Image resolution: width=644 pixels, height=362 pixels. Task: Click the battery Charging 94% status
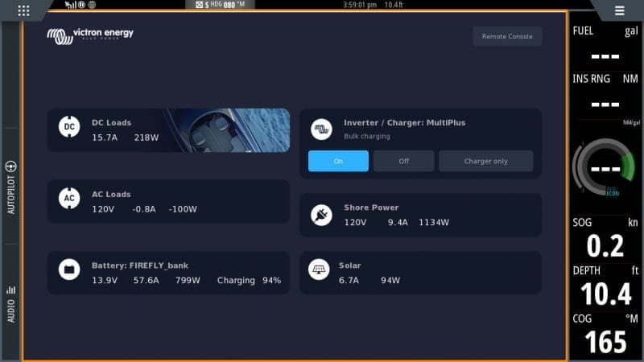[249, 280]
